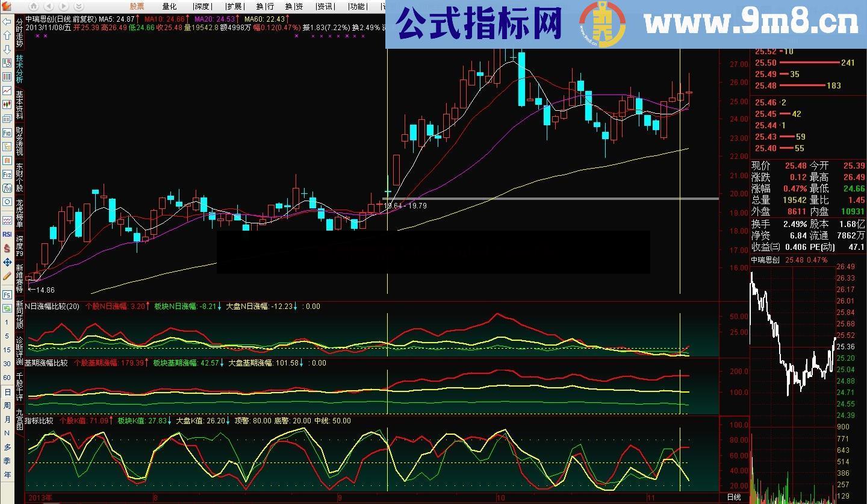Viewport: 867px width, 504px height.
Task: Open the 新维赛特 vertical tab
Action: pyautogui.click(x=19, y=279)
